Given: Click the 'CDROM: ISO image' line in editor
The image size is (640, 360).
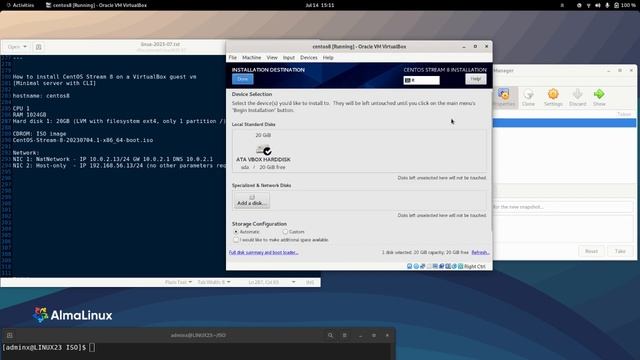Looking at the screenshot, I should tap(39, 134).
